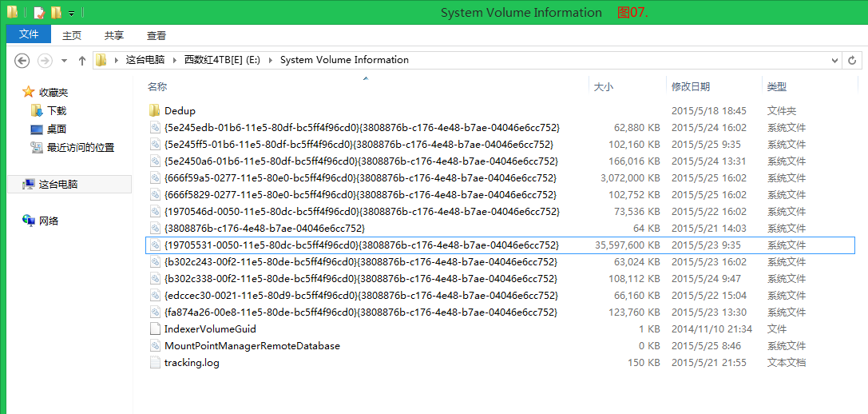Sort by the 修改日期 column header

point(690,87)
